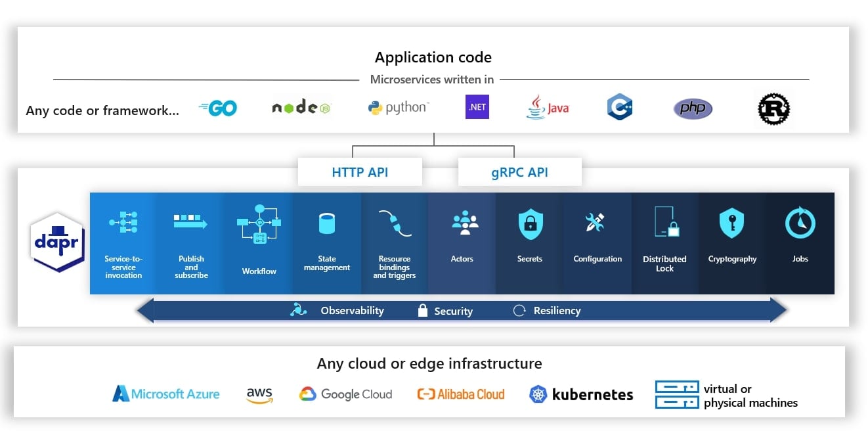Screen dimensions: 868x437
Task: Select the Any cloud or edge infrastructure heading
Action: pyautogui.click(x=429, y=363)
